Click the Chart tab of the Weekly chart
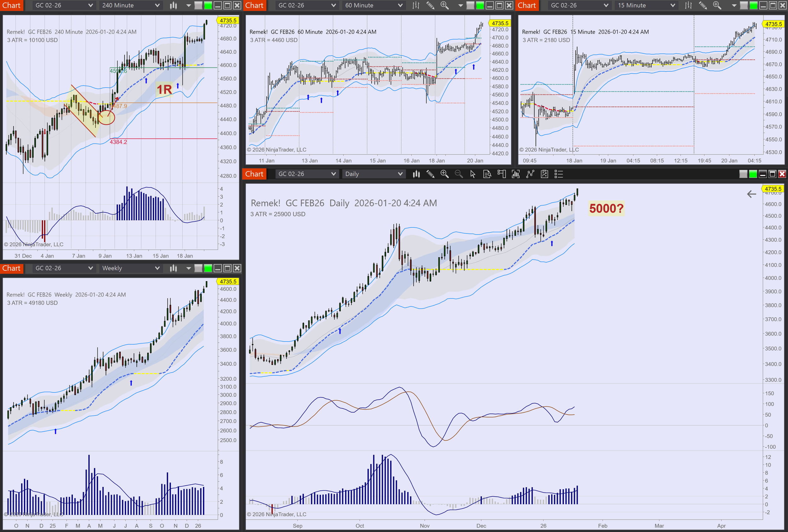788x532 pixels. pos(12,268)
